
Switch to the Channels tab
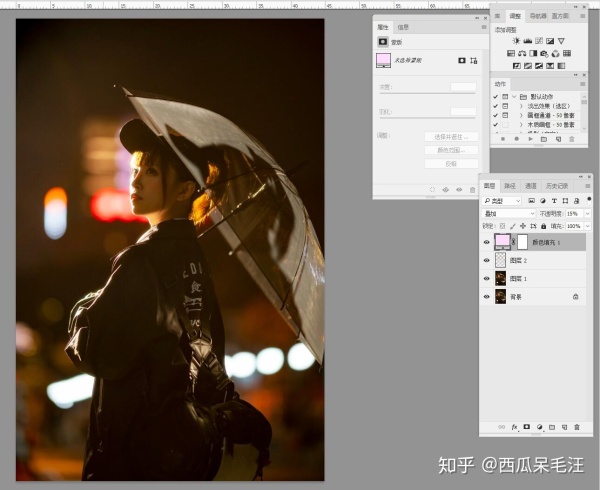[x=530, y=186]
